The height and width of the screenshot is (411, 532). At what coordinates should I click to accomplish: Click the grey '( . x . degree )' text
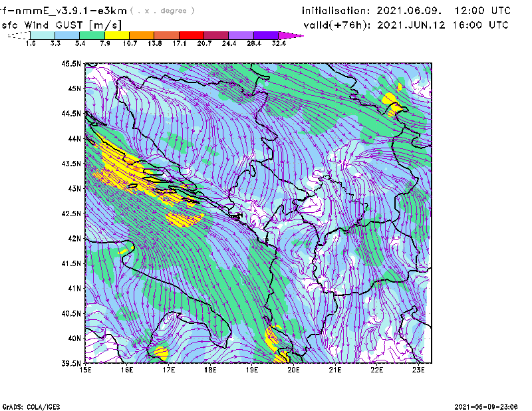(162, 11)
